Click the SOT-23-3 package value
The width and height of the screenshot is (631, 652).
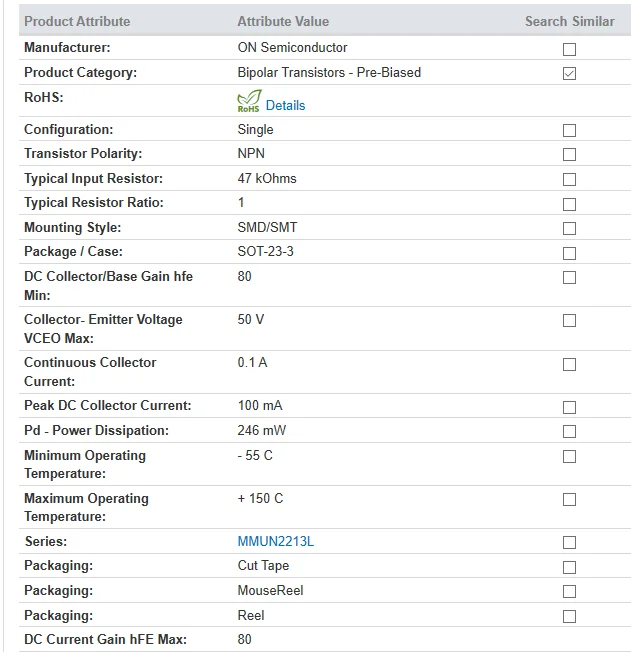tap(265, 252)
